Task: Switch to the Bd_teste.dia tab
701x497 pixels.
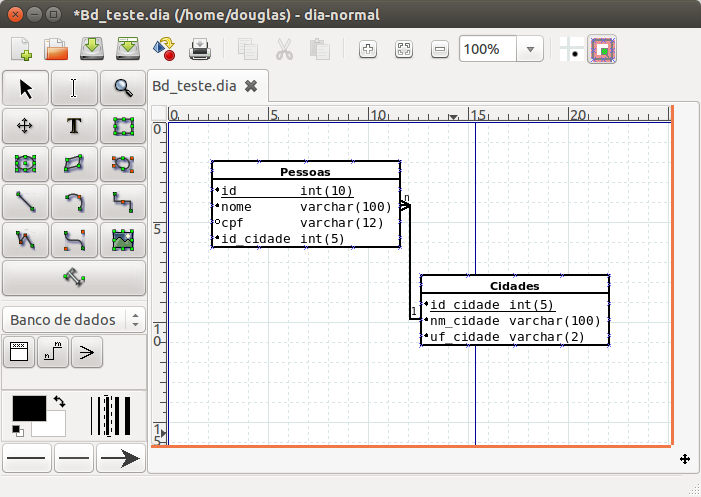Action: tap(194, 86)
